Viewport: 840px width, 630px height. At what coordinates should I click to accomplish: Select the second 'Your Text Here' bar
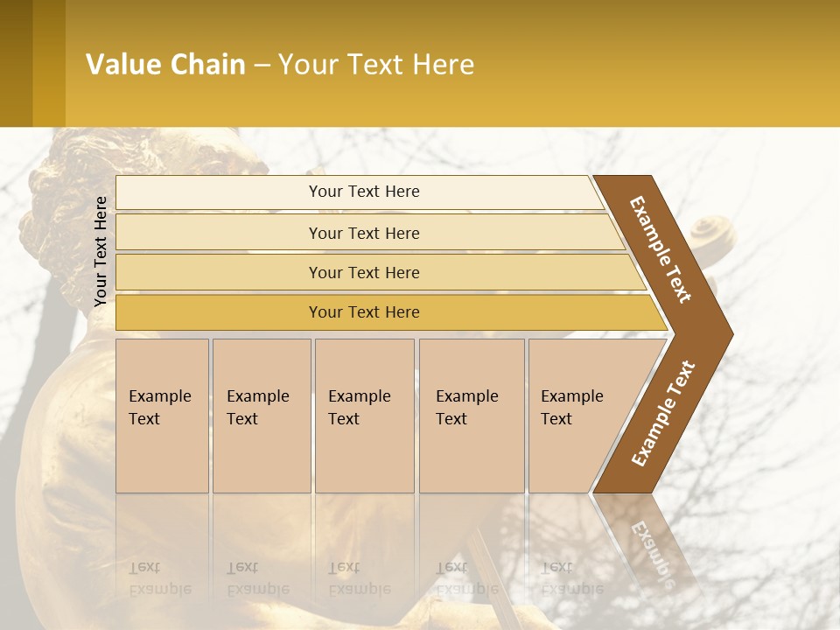click(369, 233)
